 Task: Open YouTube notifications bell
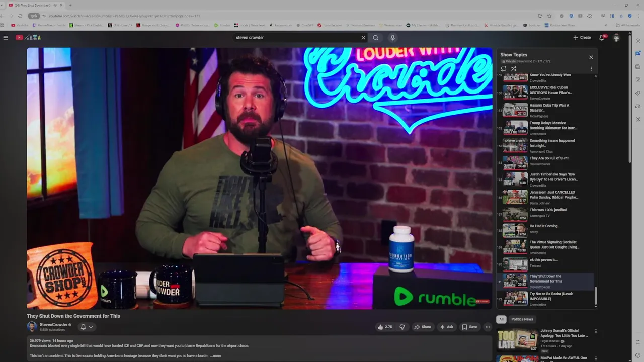(x=602, y=37)
